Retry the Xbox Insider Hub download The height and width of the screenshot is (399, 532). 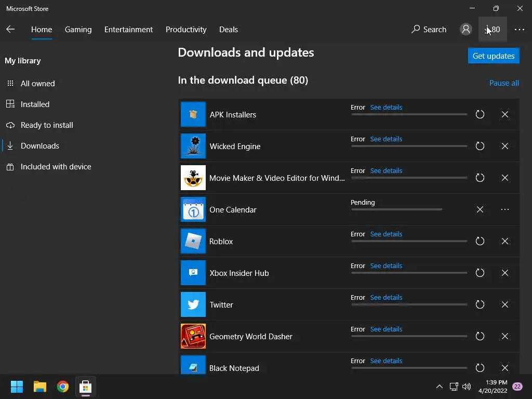pyautogui.click(x=480, y=273)
